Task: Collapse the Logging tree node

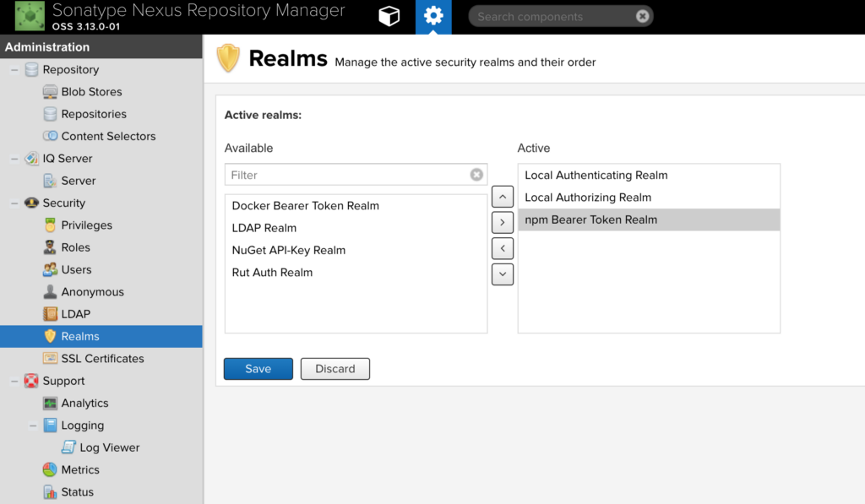Action: [x=33, y=425]
